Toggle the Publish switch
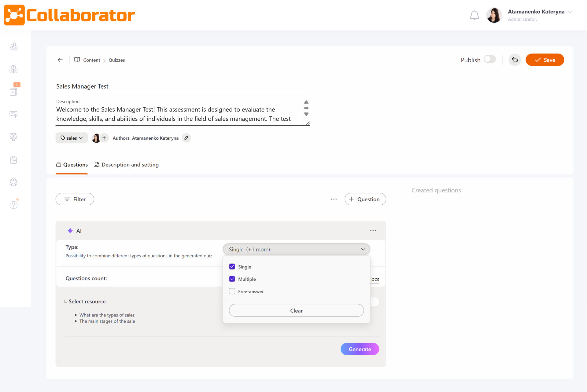This screenshot has height=392, width=587. (489, 59)
